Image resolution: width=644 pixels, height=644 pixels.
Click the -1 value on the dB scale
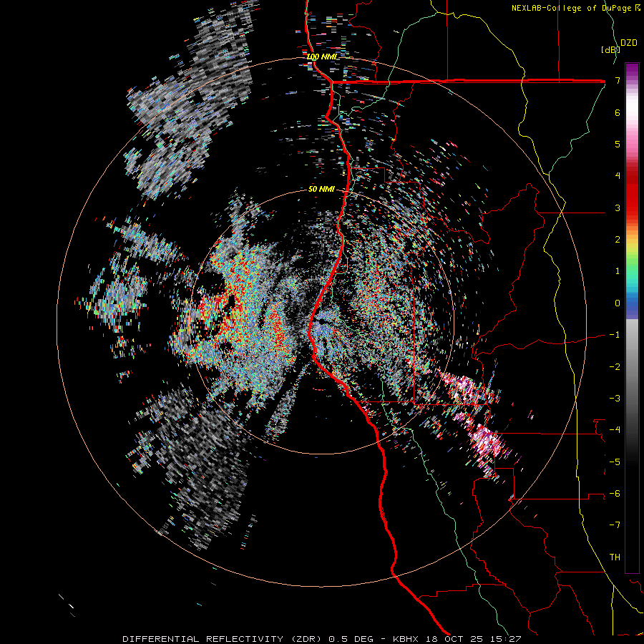coord(615,335)
